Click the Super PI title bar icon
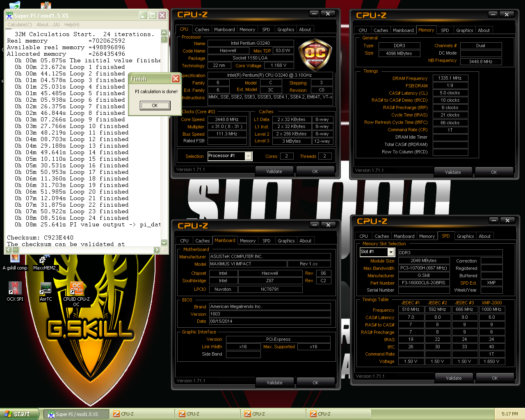525x420 pixels. [9, 15]
